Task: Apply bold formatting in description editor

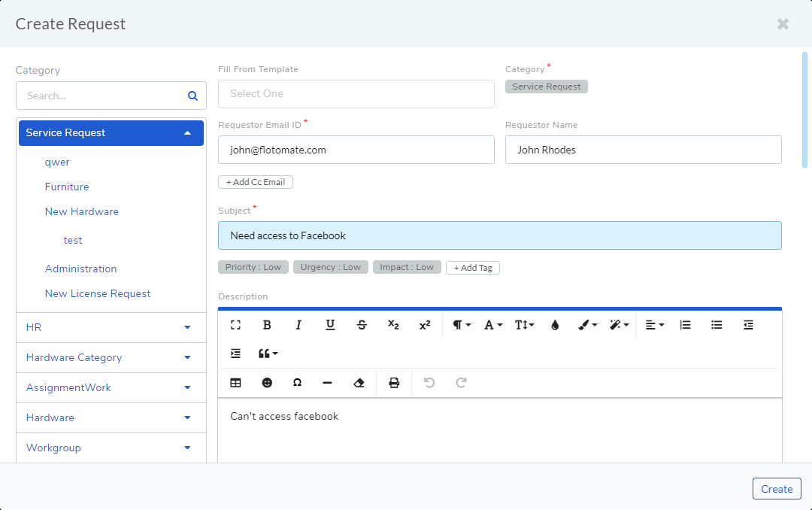Action: coord(267,325)
